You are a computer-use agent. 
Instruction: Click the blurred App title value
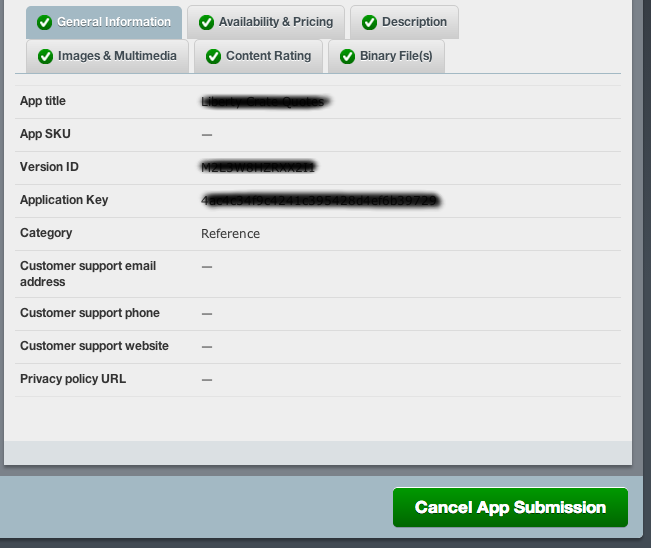[265, 101]
